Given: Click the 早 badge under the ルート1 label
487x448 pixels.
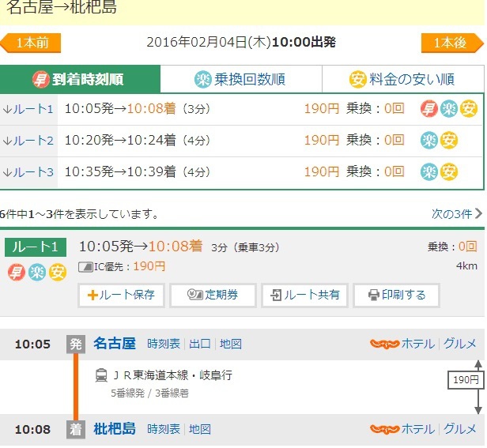Looking at the screenshot, I should click(x=17, y=273).
